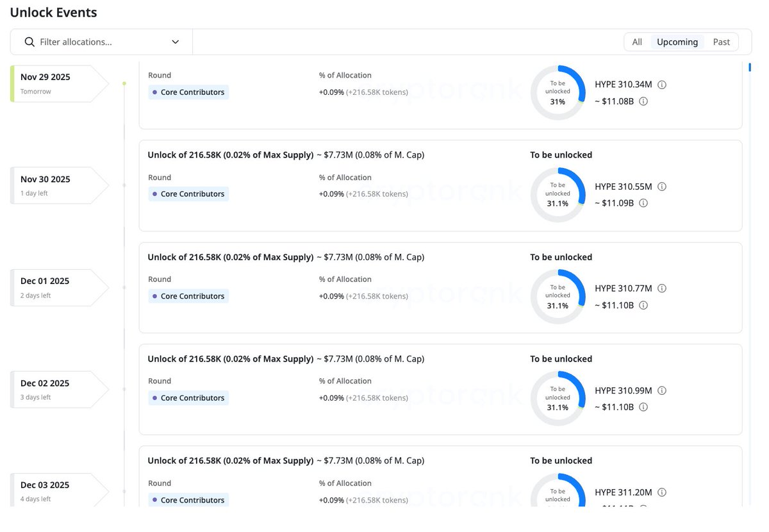
Task: Click the 31.1% donut chart for Dec 01
Action: [x=558, y=297]
